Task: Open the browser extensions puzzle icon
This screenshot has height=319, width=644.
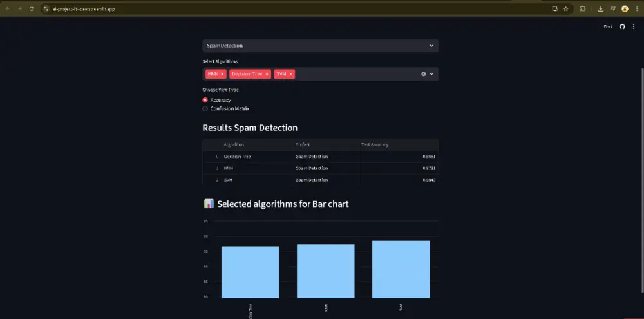Action: [582, 8]
